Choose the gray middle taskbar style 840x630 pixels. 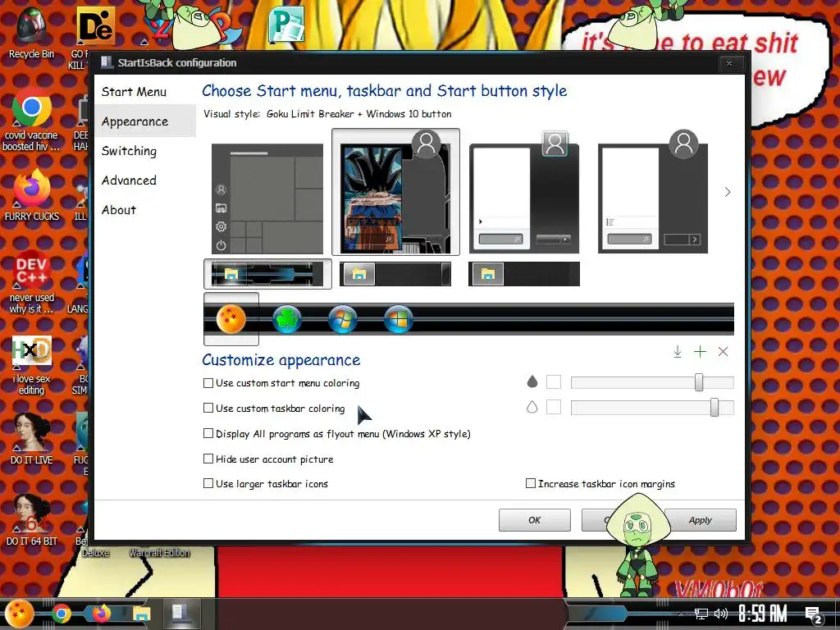395,274
